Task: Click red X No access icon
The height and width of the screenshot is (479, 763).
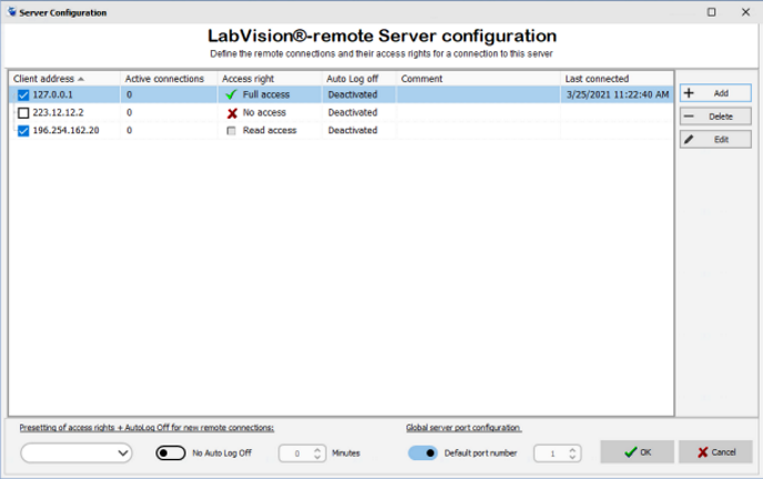Action: [232, 113]
